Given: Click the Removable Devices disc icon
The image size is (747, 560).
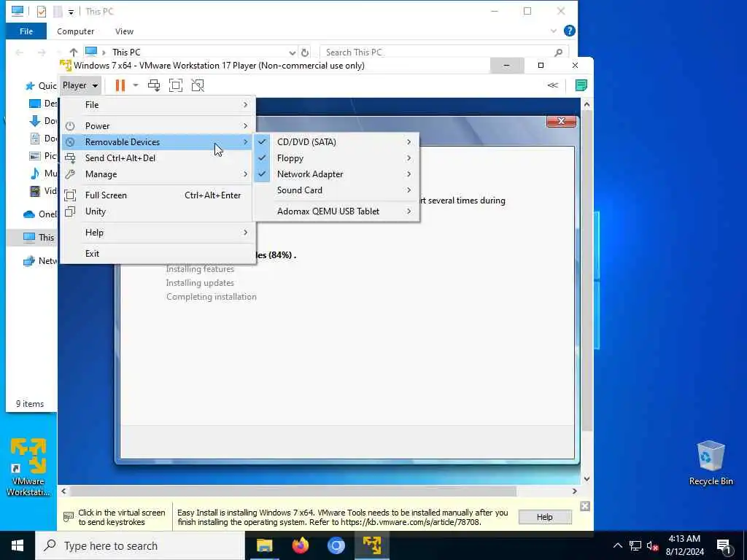Looking at the screenshot, I should [70, 142].
